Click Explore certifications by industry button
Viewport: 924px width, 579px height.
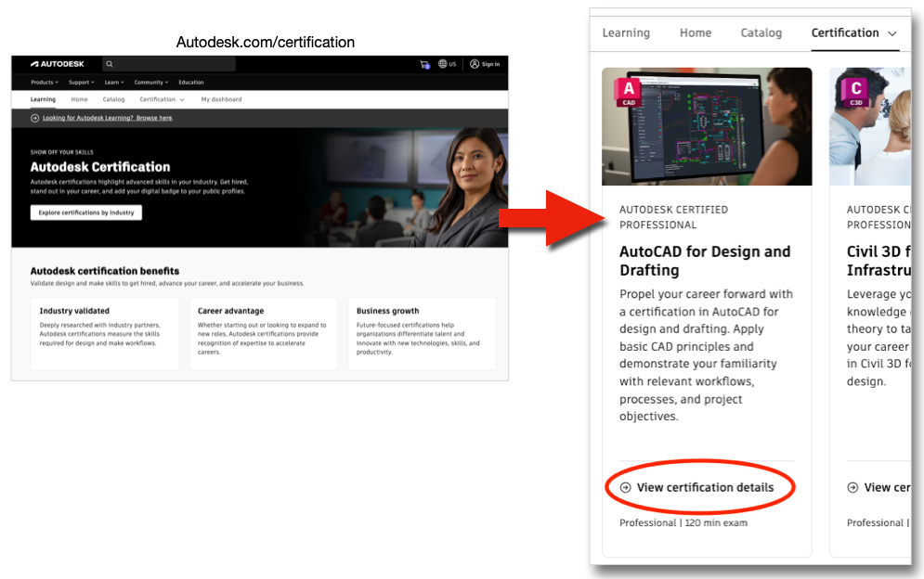(86, 212)
